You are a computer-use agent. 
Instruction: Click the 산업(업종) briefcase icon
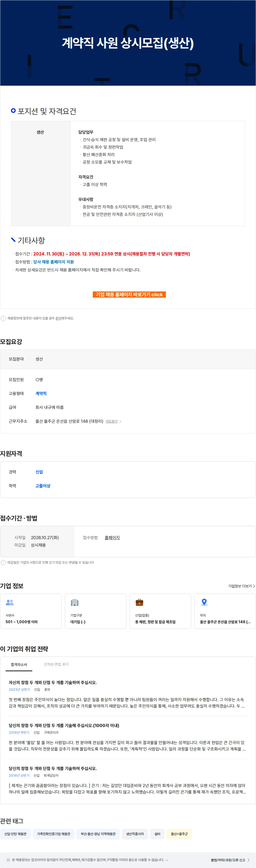tap(139, 602)
